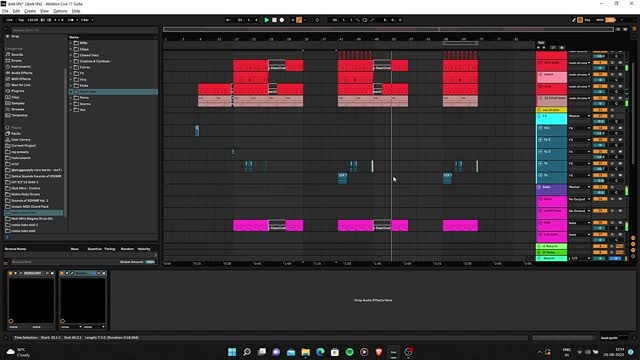
Task: Expand the Kicks folder
Action: (x=71, y=86)
